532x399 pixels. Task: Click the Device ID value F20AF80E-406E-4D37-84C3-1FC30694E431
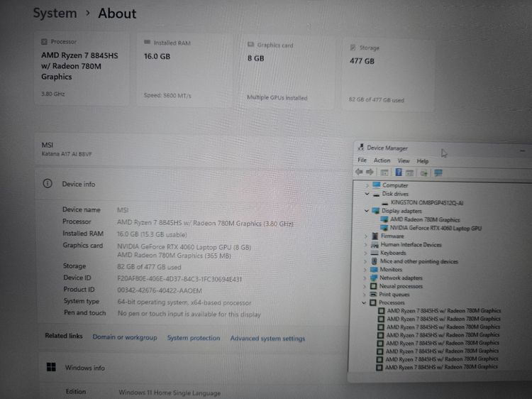point(179,279)
